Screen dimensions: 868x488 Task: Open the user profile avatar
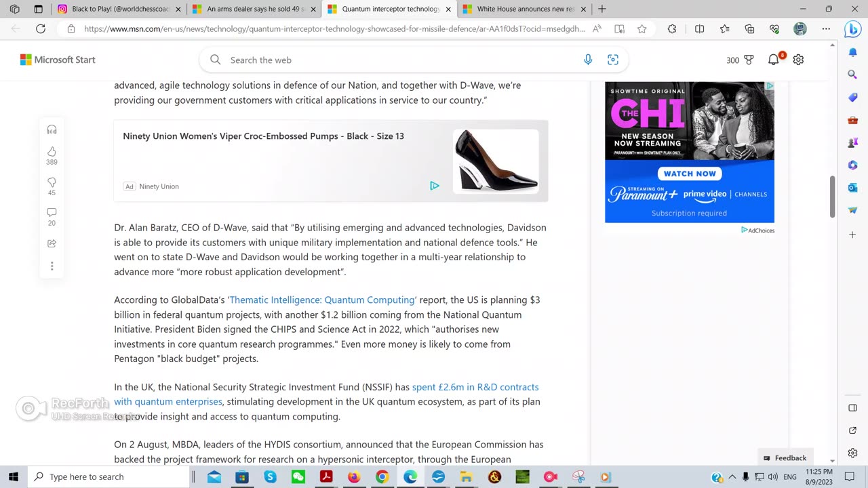tap(800, 29)
